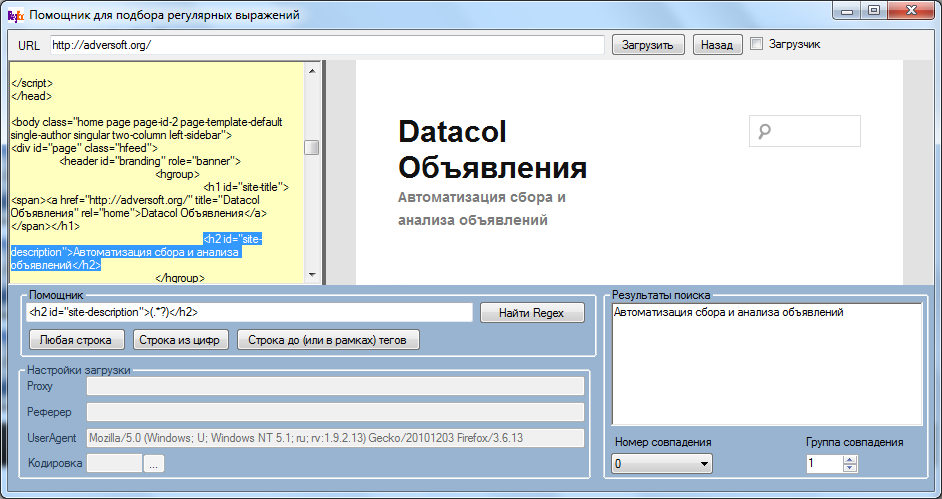
Task: Increase Группа совпадения value with up arrow
Action: 851,460
